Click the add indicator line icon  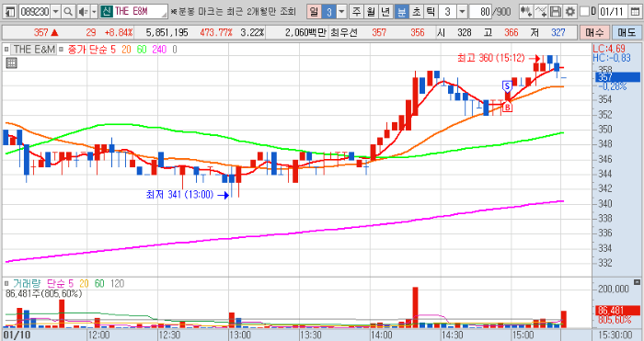click(542, 12)
